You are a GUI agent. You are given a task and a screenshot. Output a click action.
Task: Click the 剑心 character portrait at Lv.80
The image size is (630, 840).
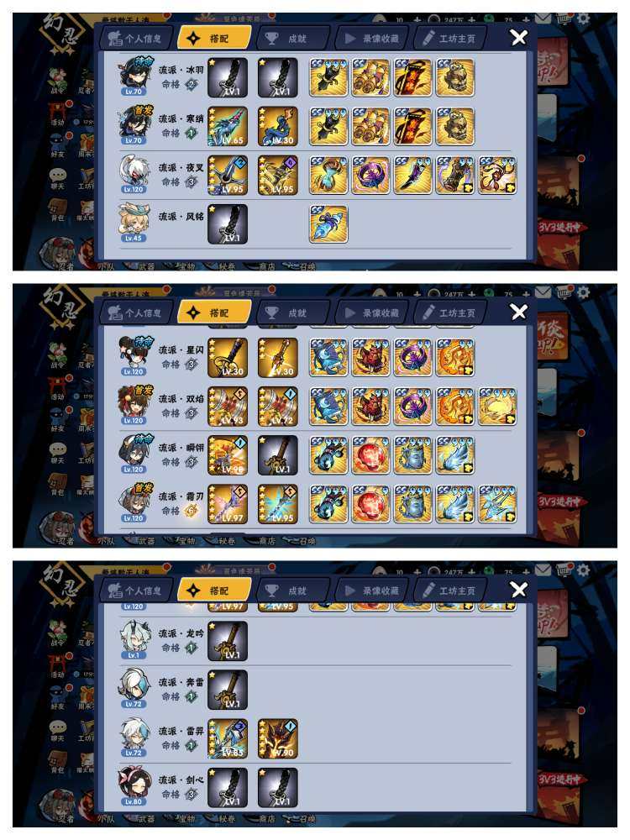coord(133,786)
